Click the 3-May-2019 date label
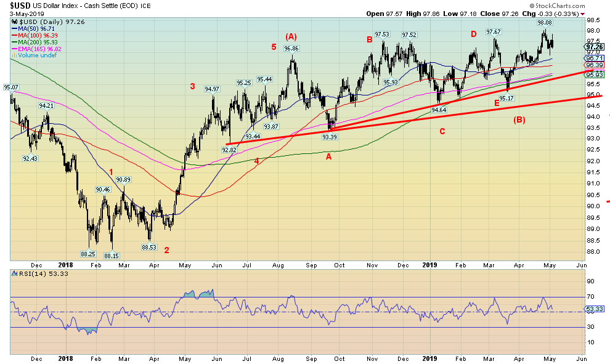The image size is (610, 364). pos(22,14)
